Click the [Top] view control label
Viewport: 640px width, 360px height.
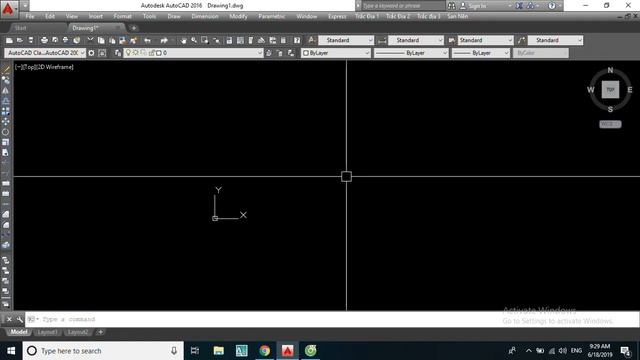(31, 67)
